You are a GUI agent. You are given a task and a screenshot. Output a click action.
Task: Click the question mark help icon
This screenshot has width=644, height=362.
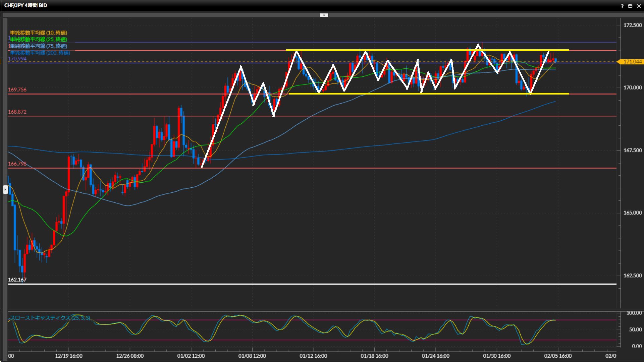click(622, 6)
